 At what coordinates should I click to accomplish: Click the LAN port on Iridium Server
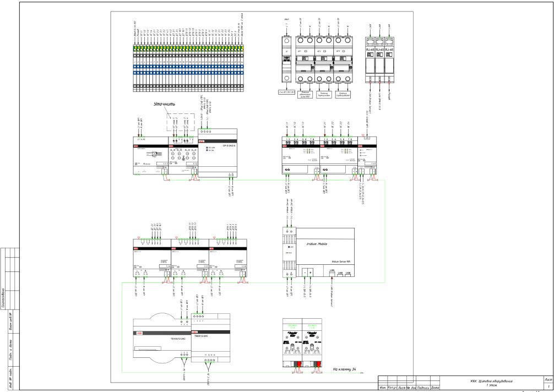click(x=332, y=273)
